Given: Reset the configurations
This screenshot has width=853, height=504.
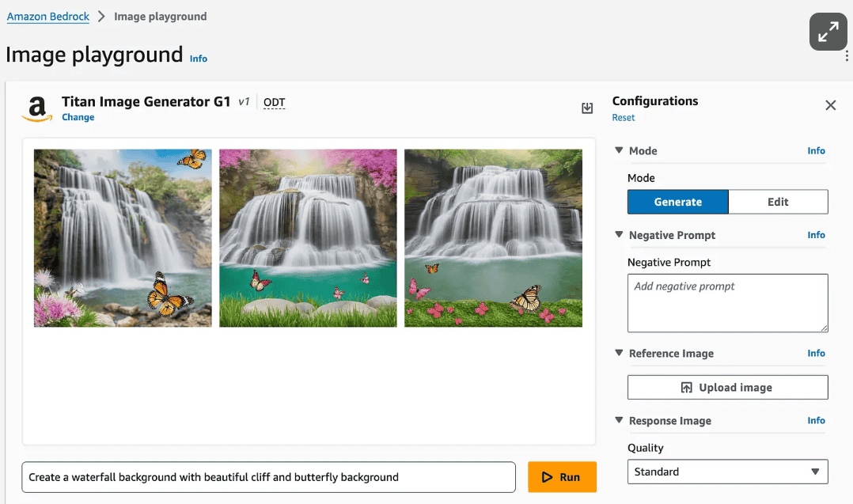Looking at the screenshot, I should pos(623,118).
